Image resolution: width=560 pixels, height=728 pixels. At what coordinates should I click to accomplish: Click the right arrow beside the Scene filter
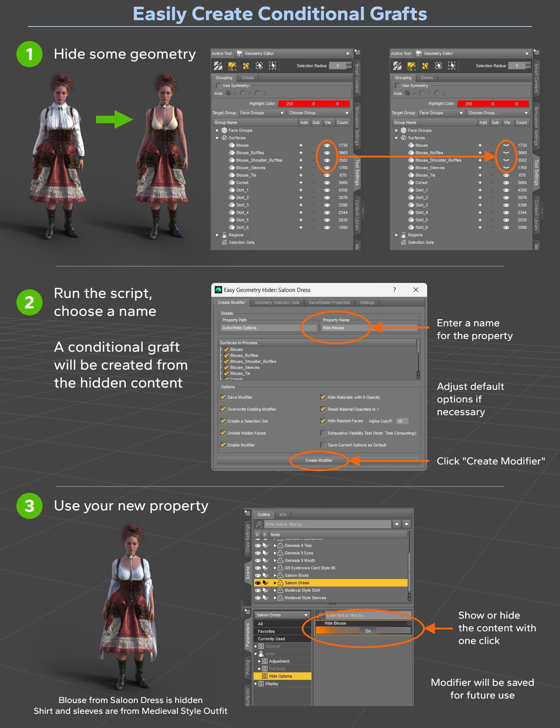point(407,524)
